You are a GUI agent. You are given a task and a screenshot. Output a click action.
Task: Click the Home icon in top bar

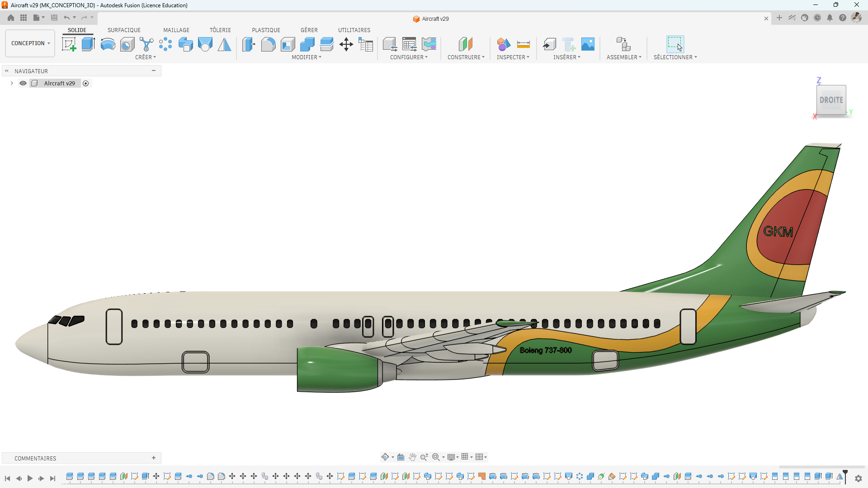[x=11, y=18]
